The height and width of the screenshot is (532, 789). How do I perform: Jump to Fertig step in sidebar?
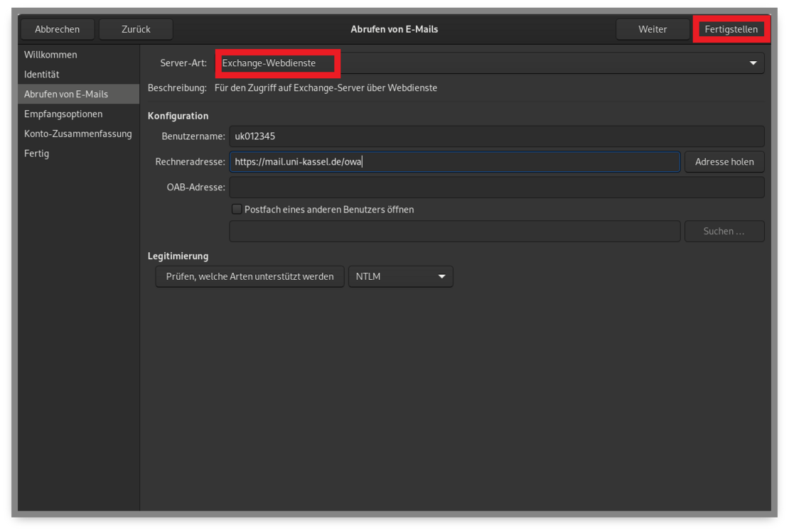click(37, 153)
